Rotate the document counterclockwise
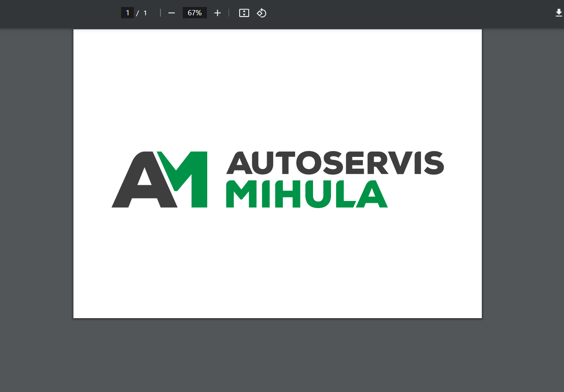The image size is (564, 392). (261, 13)
